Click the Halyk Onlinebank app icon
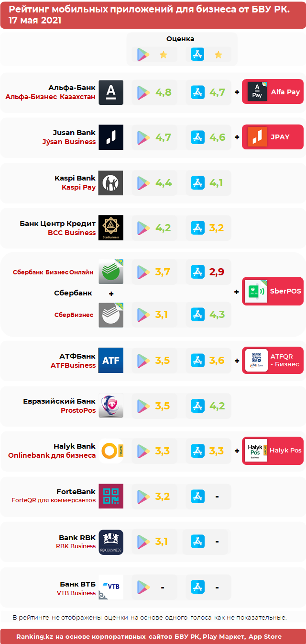This screenshot has width=306, height=644. click(x=111, y=451)
